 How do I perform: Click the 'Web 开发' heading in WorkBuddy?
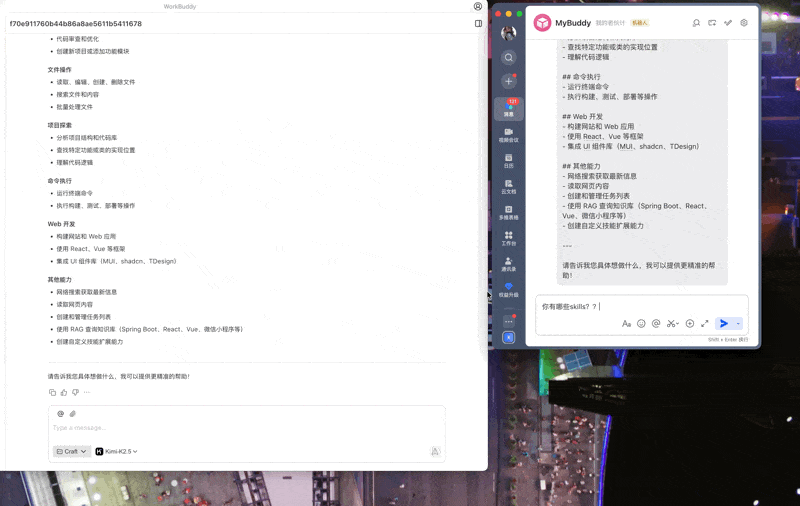point(61,224)
